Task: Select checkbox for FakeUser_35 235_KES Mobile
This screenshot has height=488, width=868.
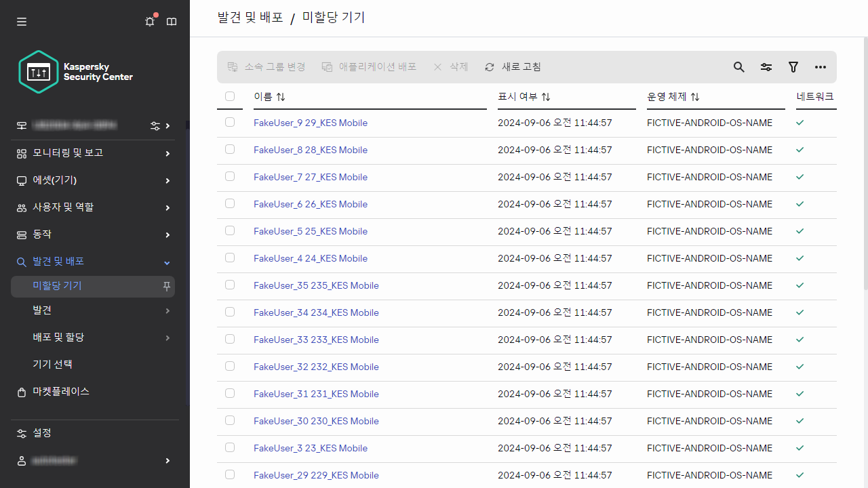Action: tap(230, 285)
